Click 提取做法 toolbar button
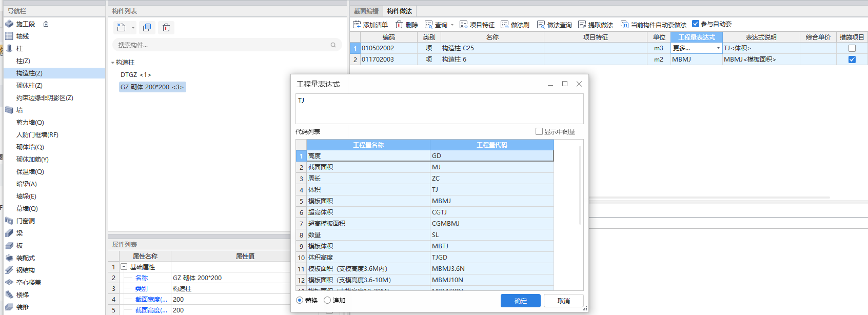This screenshot has width=868, height=315. [x=596, y=25]
